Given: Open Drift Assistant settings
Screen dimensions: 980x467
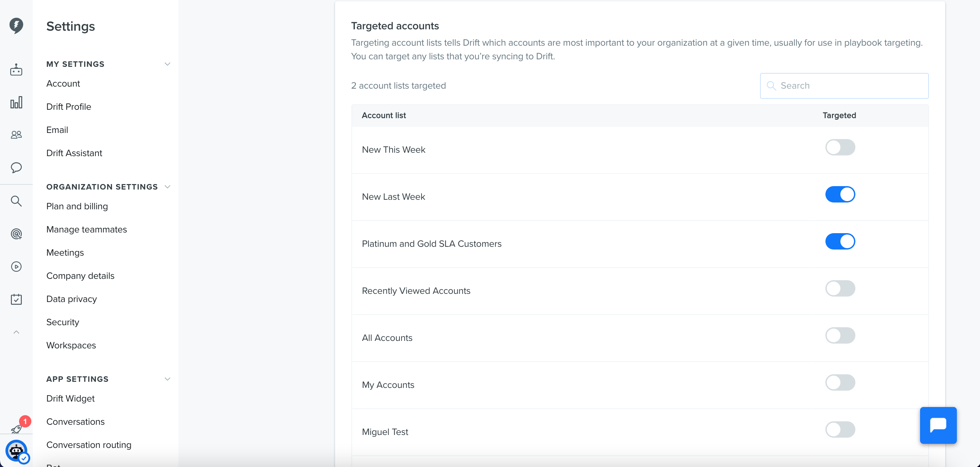Looking at the screenshot, I should pyautogui.click(x=74, y=153).
